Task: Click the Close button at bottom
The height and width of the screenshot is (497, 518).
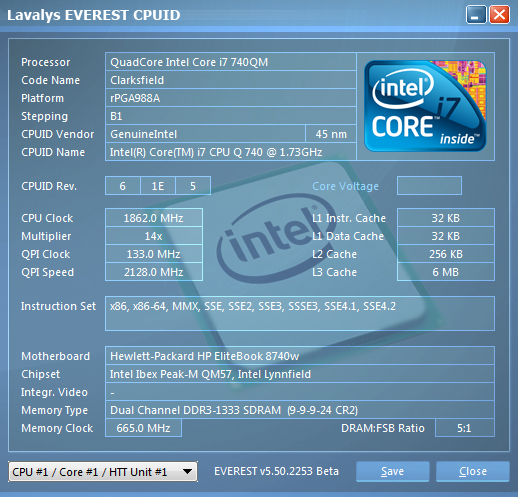Action: (x=473, y=471)
